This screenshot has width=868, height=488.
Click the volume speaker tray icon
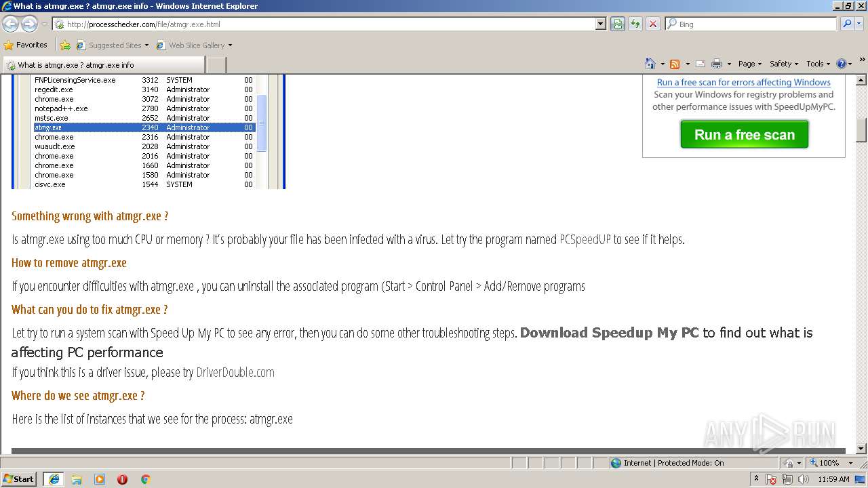[x=804, y=479]
